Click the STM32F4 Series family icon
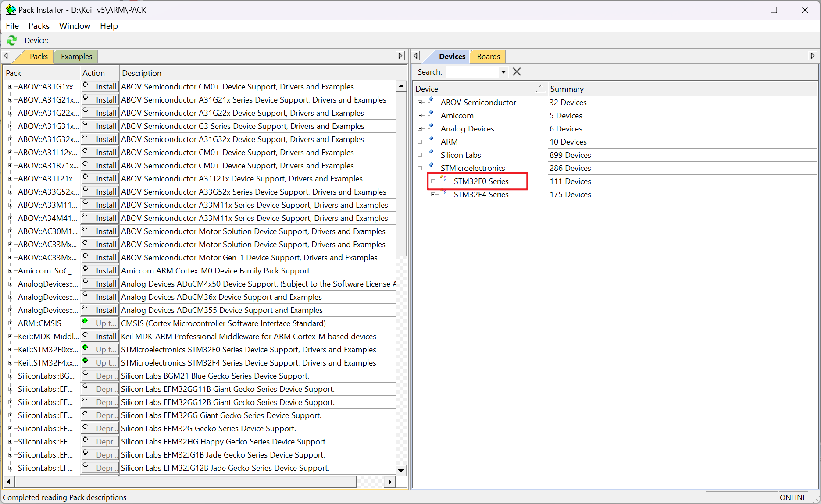The image size is (821, 504). tap(443, 192)
